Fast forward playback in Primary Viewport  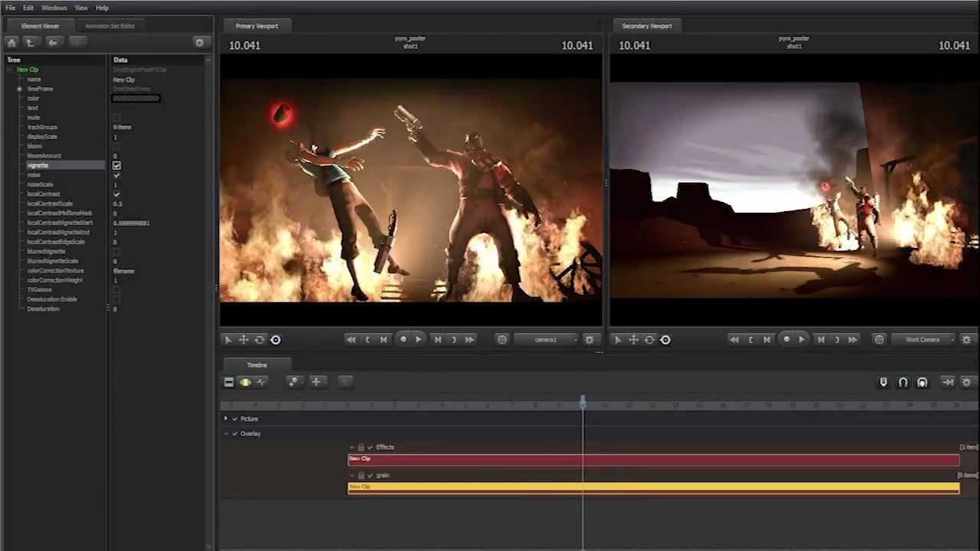pyautogui.click(x=469, y=340)
